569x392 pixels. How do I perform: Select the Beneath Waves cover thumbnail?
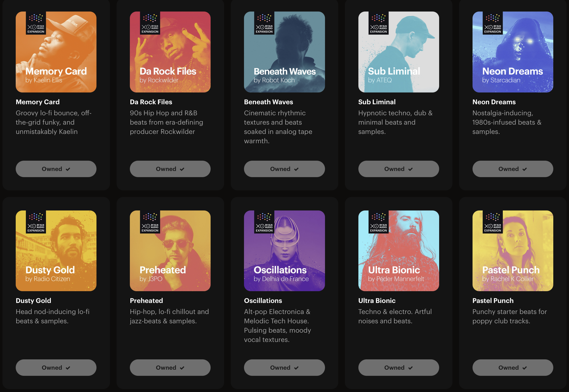[284, 52]
